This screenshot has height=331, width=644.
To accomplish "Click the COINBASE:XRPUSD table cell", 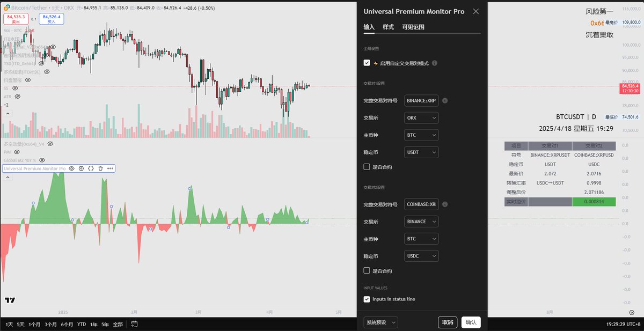I will [x=594, y=155].
